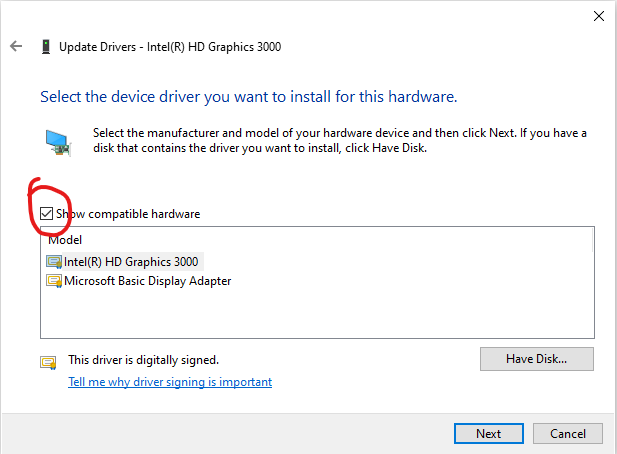The width and height of the screenshot is (617, 454).
Task: Click the text 'This driver is digitally signed.'
Action: coord(144,360)
